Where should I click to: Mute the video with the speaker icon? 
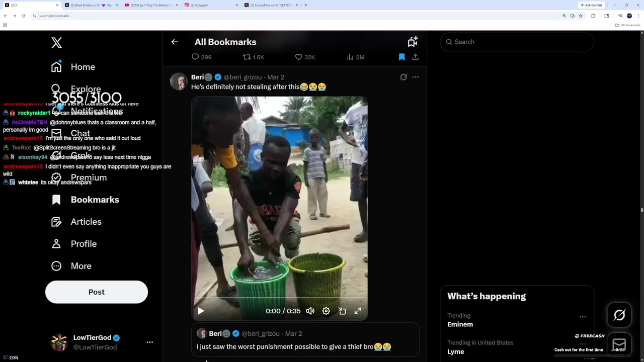tap(310, 311)
